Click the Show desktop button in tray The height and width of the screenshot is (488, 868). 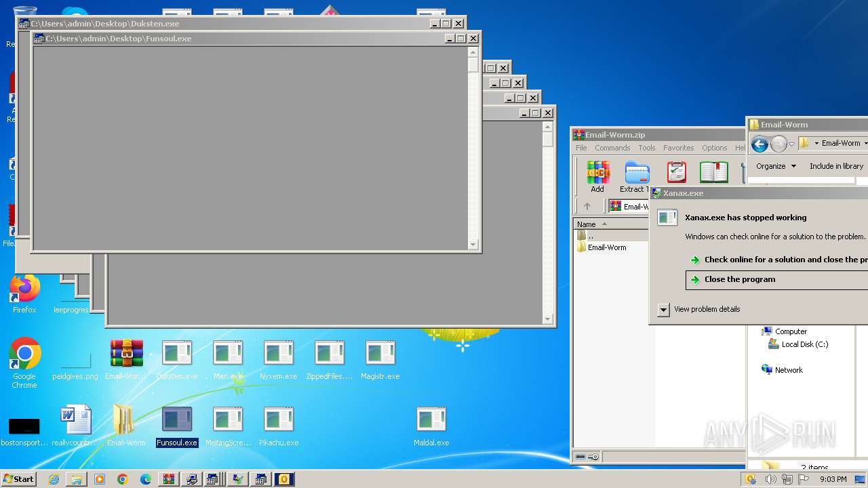click(x=861, y=479)
